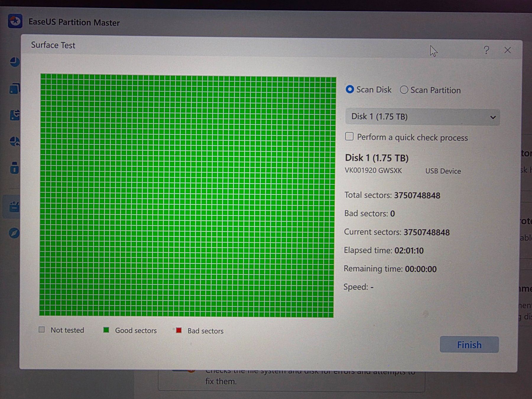Click the Not tested legend box
Viewport: 532px width, 399px height.
pyautogui.click(x=42, y=330)
